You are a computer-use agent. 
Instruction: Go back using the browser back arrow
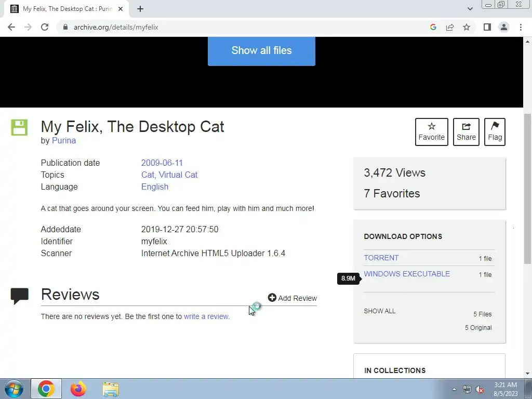tap(11, 27)
